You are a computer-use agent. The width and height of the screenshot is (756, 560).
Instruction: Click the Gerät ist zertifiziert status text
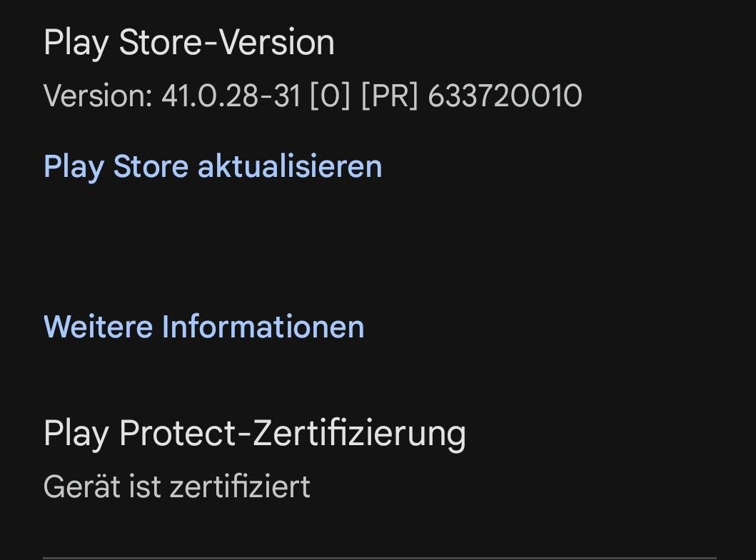coord(176,487)
